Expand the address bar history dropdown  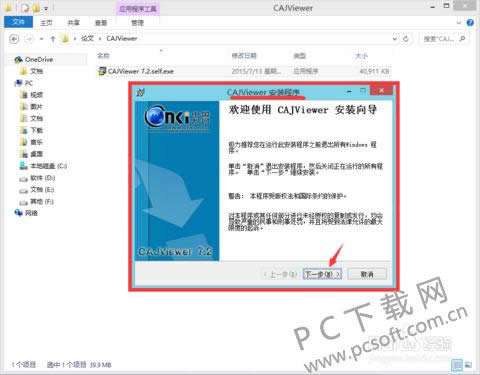395,39
